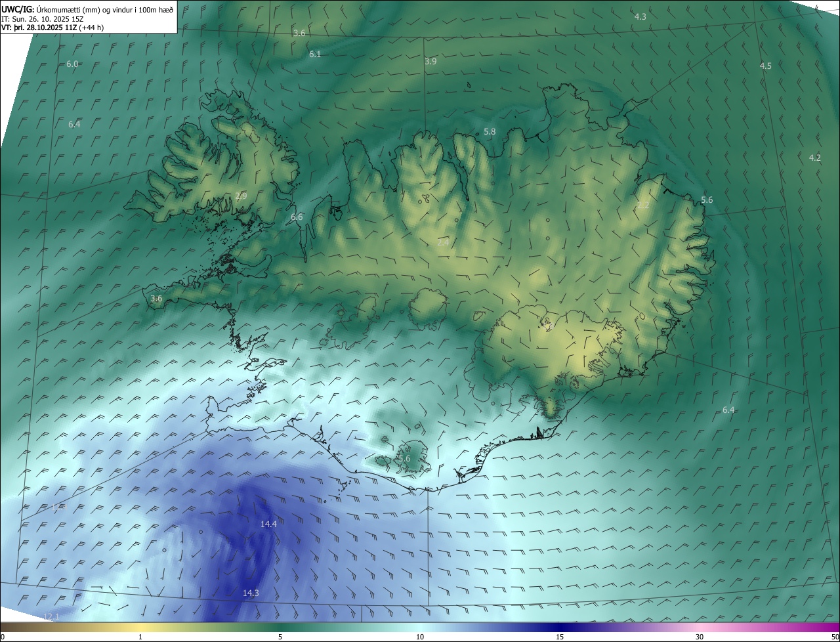Click the 3.6 value beside the 6.1 label

click(299, 33)
